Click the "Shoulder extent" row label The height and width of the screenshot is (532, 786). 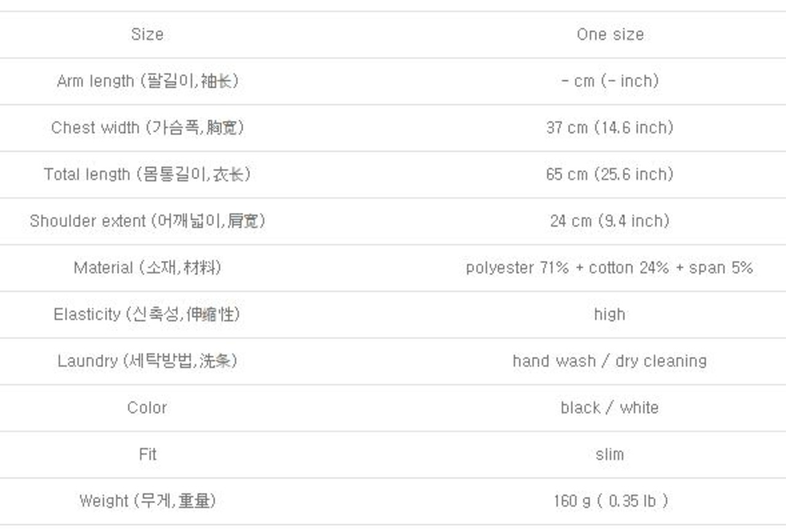(x=147, y=221)
